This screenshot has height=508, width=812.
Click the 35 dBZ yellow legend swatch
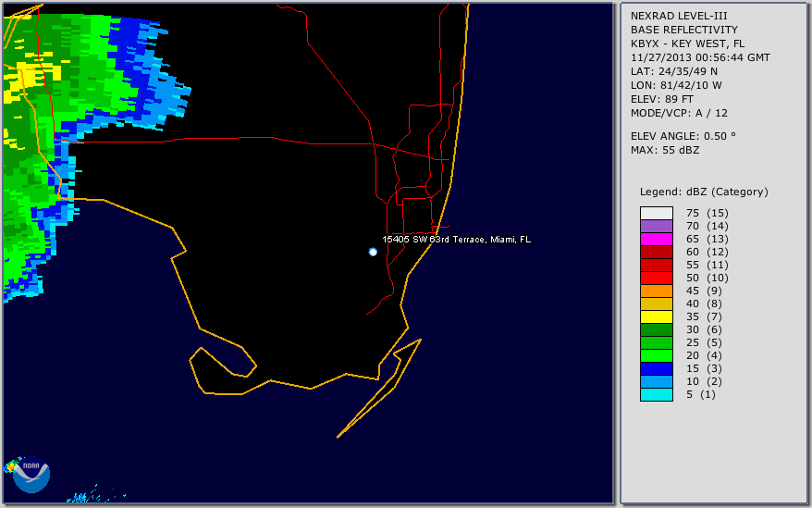click(656, 316)
